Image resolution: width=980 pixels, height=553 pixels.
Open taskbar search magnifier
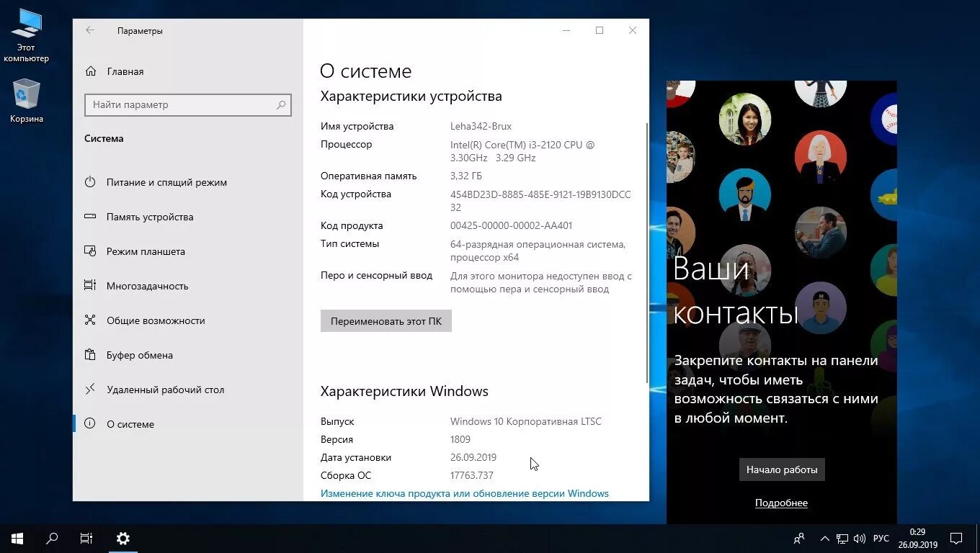pyautogui.click(x=52, y=538)
